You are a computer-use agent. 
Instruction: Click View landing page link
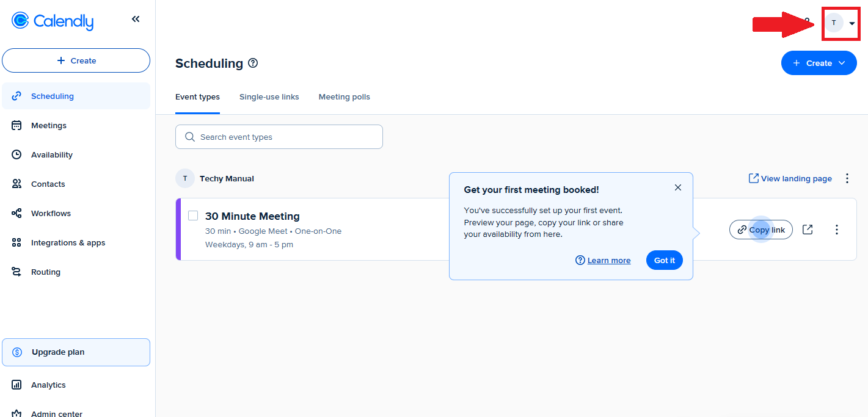pyautogui.click(x=790, y=178)
